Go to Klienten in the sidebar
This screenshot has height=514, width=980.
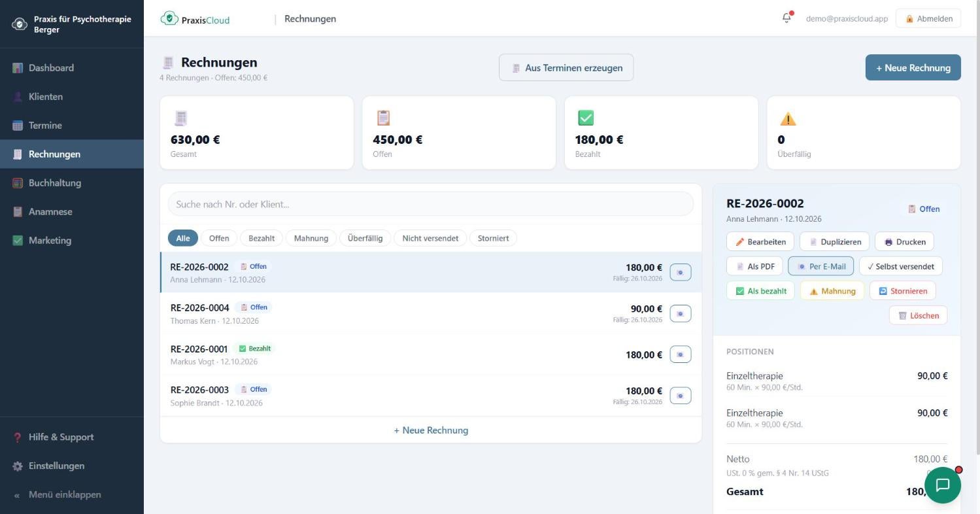pyautogui.click(x=72, y=97)
